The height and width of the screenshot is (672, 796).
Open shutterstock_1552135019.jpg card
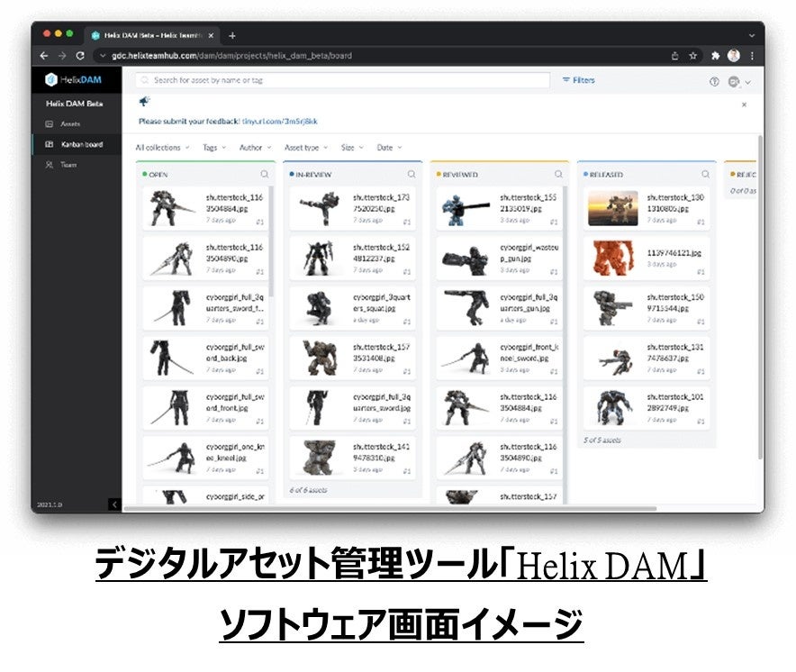(500, 208)
